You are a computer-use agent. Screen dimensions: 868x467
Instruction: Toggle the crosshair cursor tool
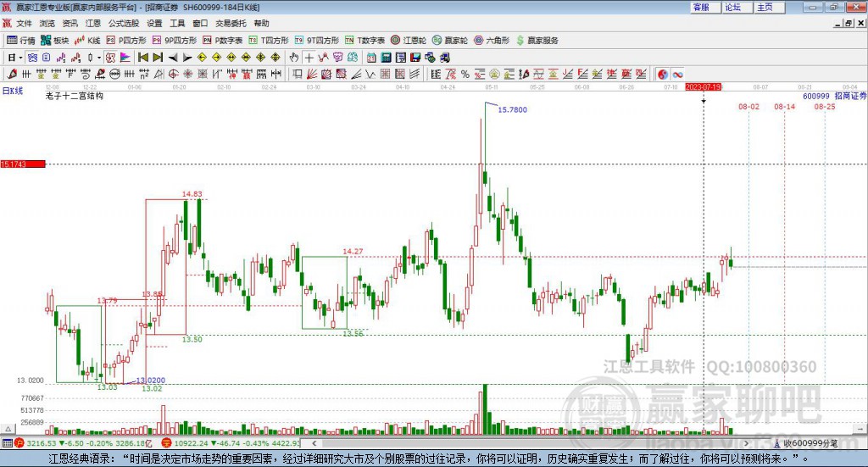309,58
